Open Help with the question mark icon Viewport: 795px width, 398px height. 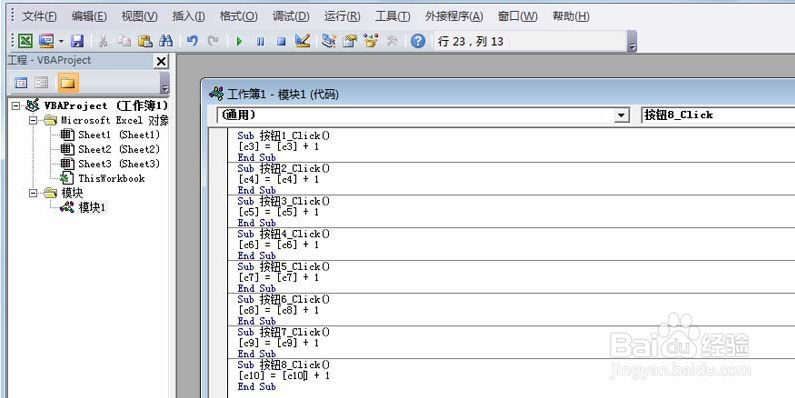[418, 41]
